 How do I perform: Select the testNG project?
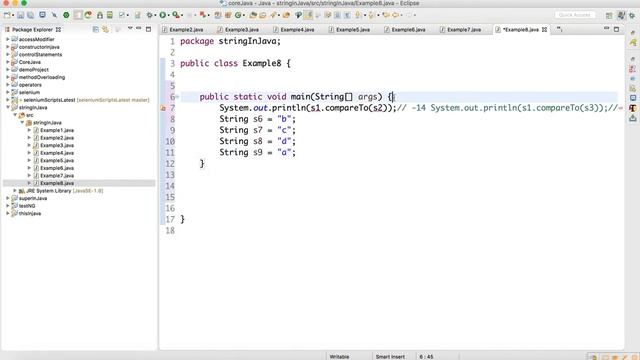click(27, 206)
